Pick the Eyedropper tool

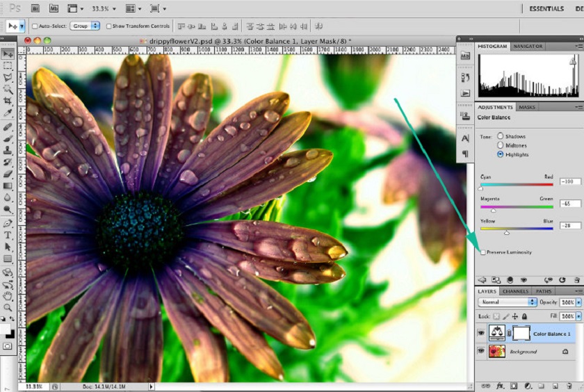[8, 113]
